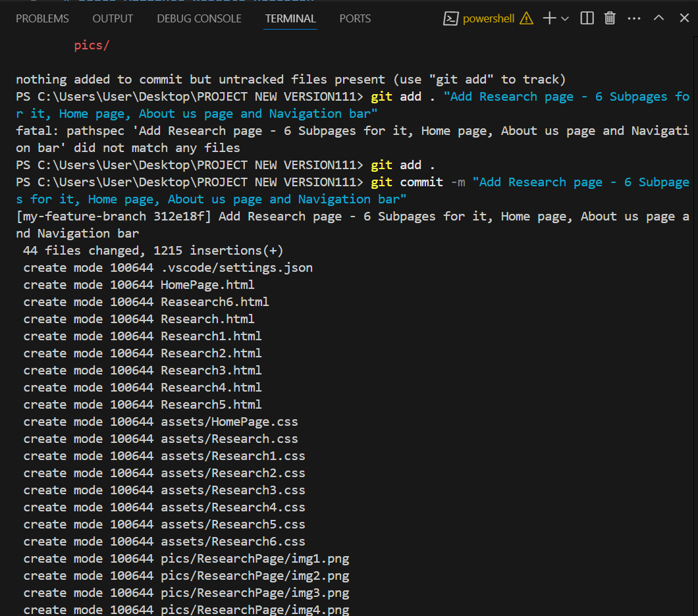Maximize panel size with the up chevron
This screenshot has width=698, height=616.
(x=658, y=18)
